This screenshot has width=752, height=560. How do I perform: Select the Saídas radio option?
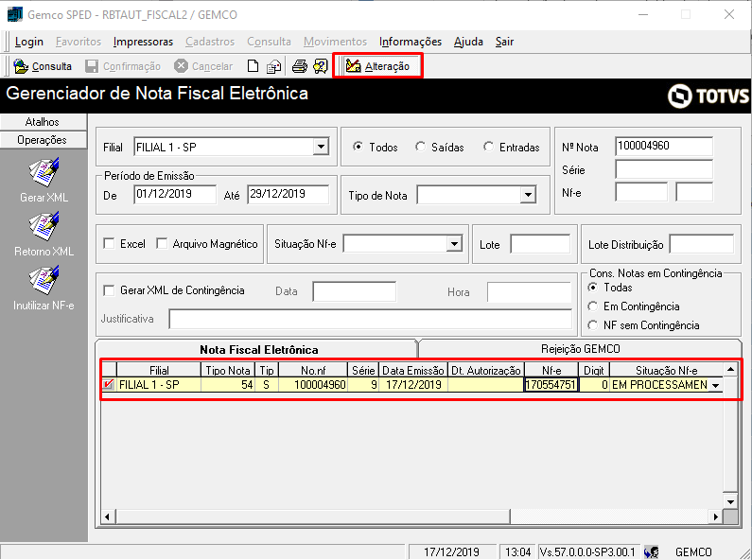[420, 147]
